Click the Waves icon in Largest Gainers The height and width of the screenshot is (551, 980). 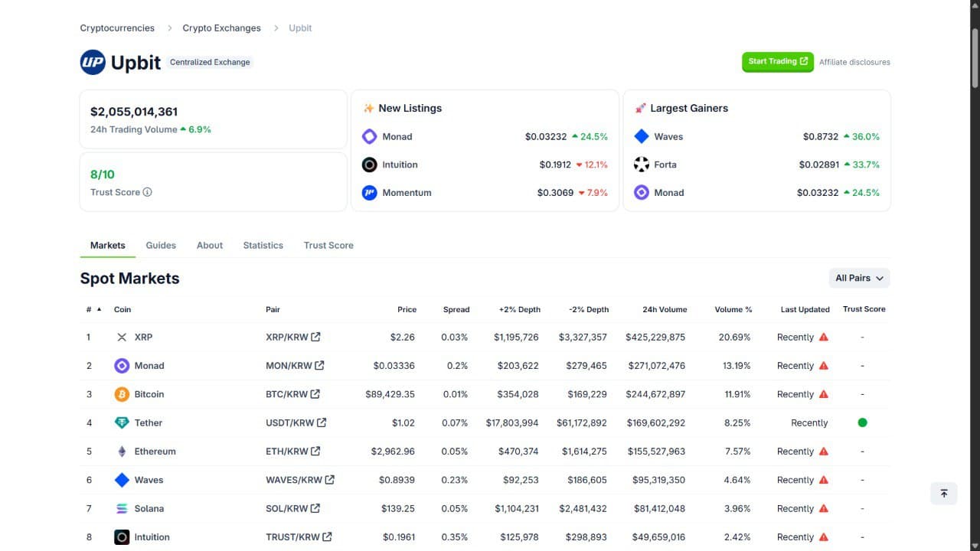point(642,136)
